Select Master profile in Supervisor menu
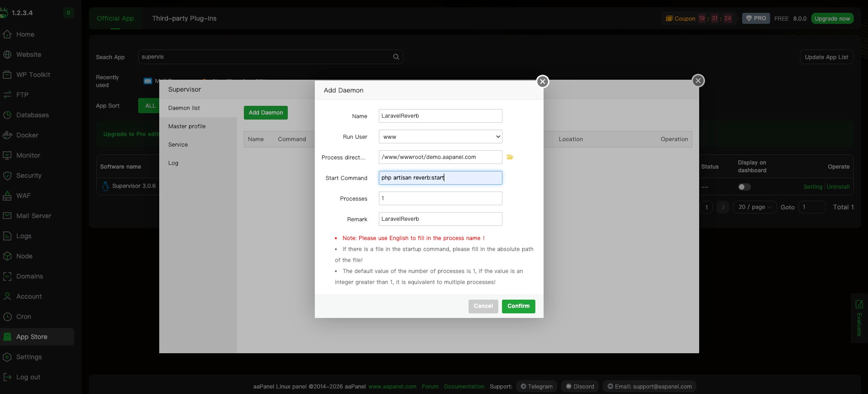Viewport: 868px width, 394px height. tap(198, 126)
